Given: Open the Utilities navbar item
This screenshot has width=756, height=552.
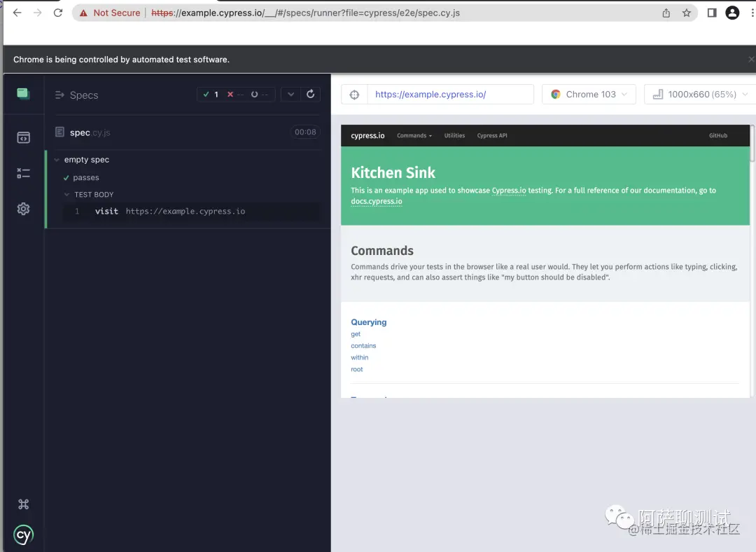Looking at the screenshot, I should pos(455,136).
